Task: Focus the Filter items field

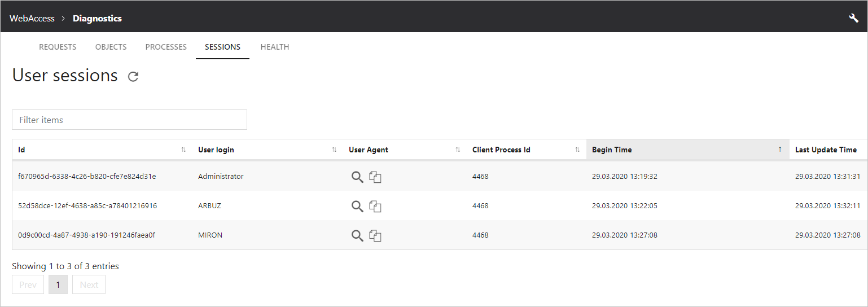Action: [129, 120]
